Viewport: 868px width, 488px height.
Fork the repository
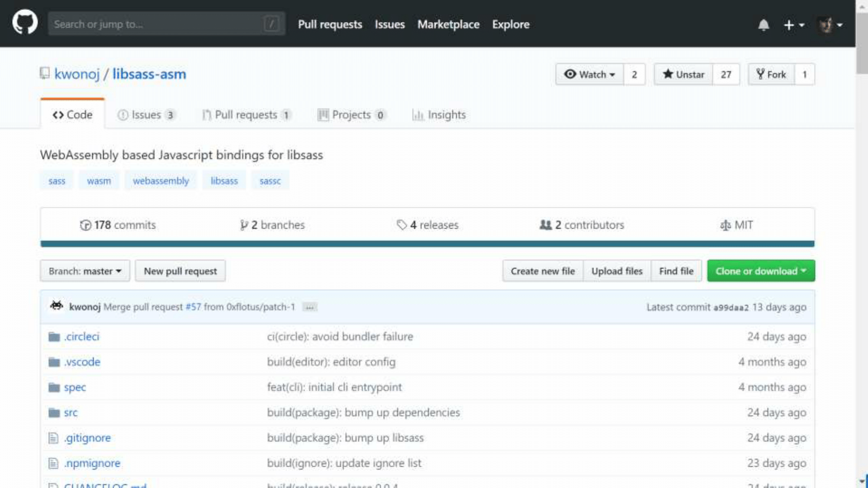point(771,75)
